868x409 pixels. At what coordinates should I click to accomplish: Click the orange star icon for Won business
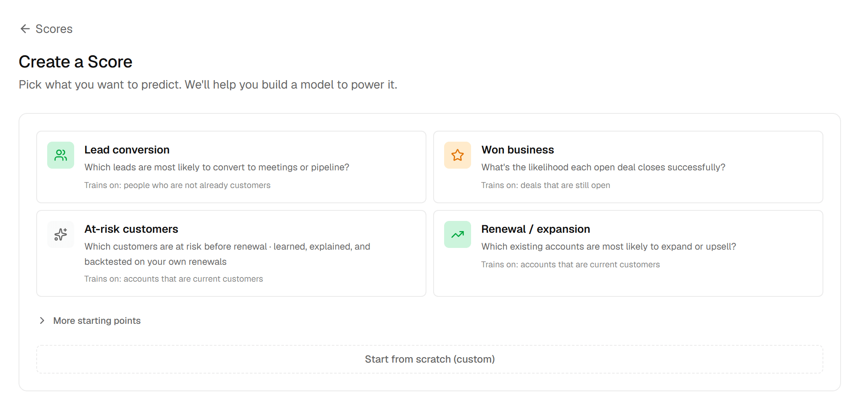(458, 155)
